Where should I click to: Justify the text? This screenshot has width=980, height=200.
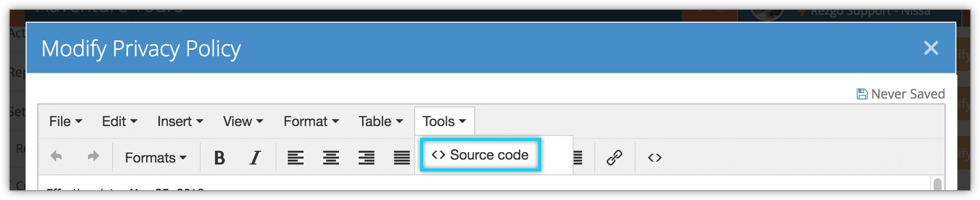click(402, 158)
